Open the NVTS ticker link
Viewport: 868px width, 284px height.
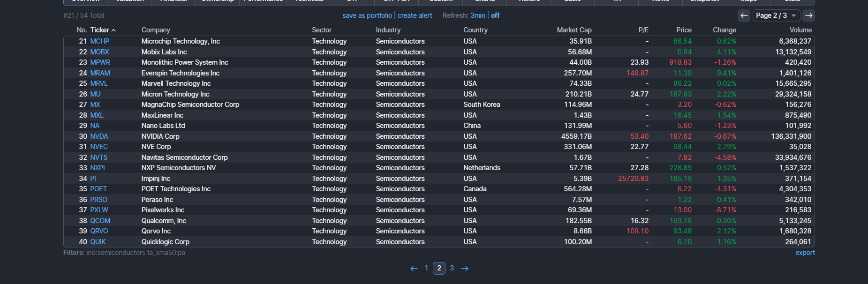click(99, 157)
